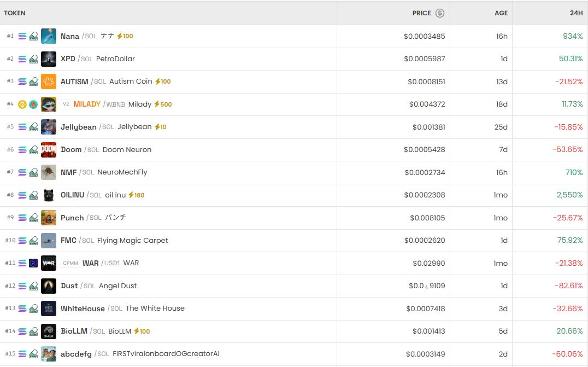Viewport: 588px width, 367px height.
Task: Click the BNB chain icon on MILADY row
Action: tap(22, 104)
